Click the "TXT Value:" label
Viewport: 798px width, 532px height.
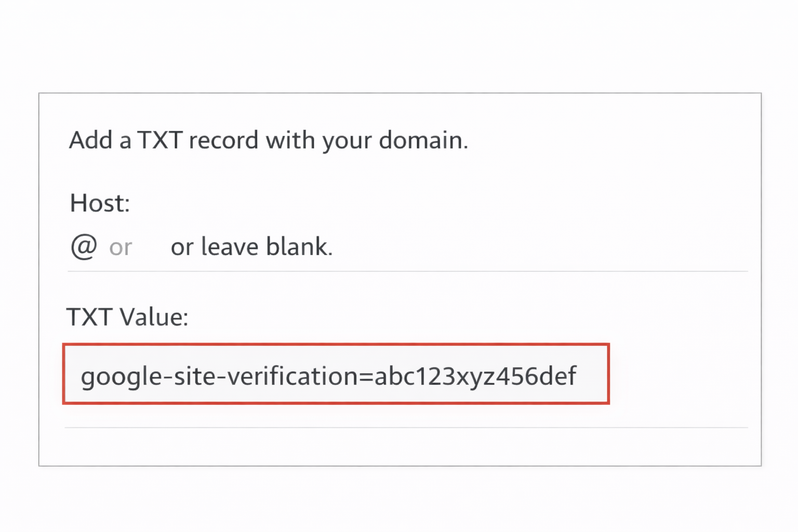pos(127,317)
